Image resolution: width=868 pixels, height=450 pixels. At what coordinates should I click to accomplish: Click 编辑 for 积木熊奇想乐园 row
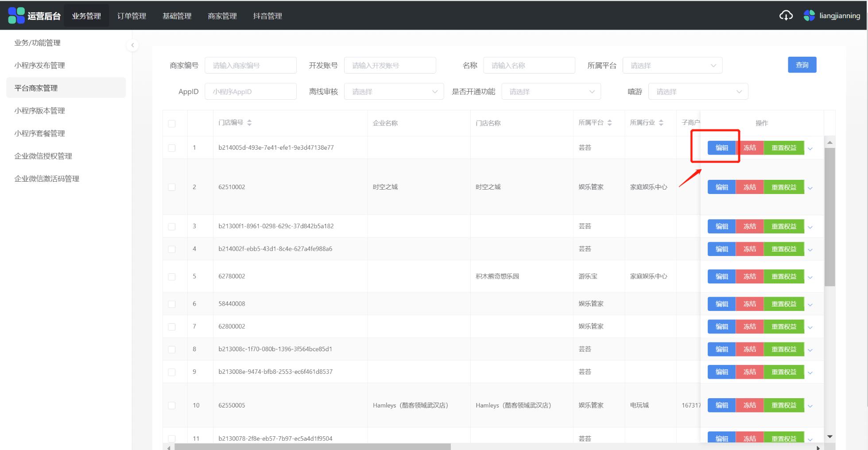point(721,277)
